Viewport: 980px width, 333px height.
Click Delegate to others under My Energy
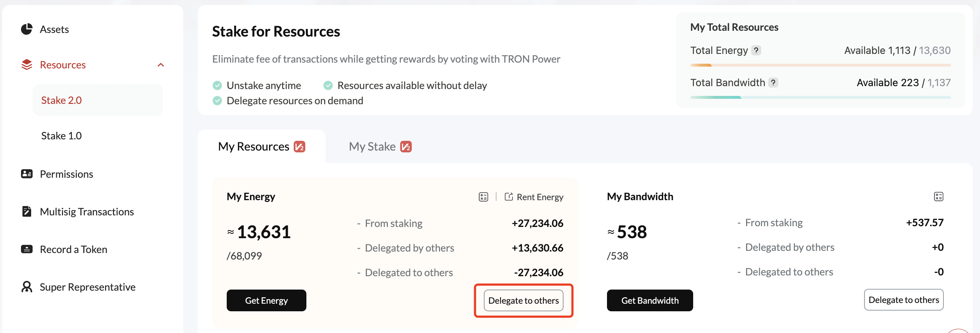click(523, 301)
